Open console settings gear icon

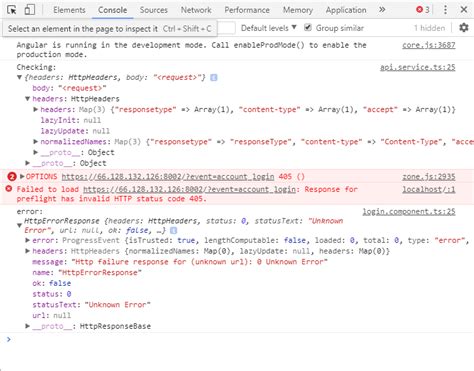(x=464, y=28)
